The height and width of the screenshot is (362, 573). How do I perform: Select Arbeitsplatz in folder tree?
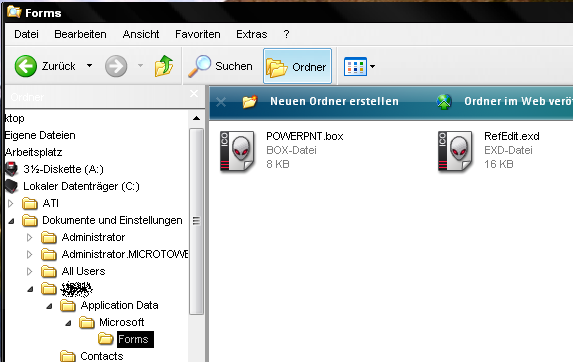[33, 152]
